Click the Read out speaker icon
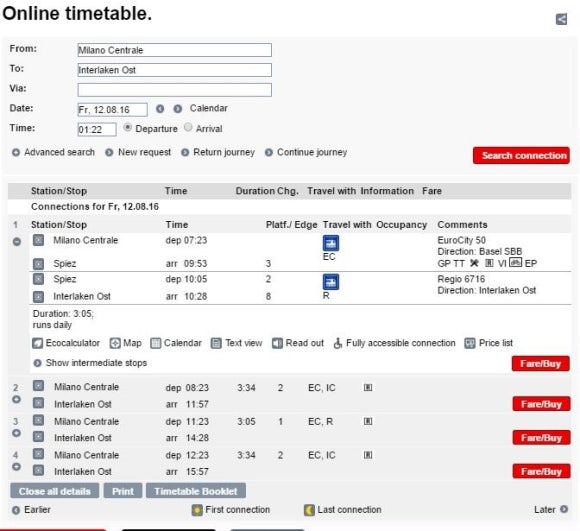 [x=277, y=343]
